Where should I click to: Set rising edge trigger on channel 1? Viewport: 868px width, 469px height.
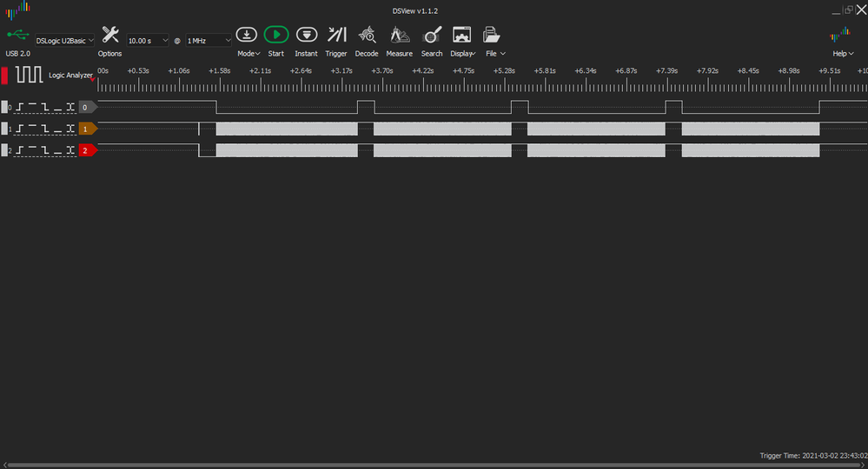(x=19, y=129)
